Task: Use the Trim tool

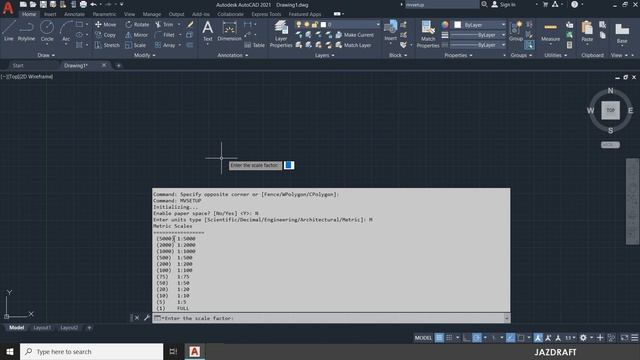Action: [x=164, y=24]
